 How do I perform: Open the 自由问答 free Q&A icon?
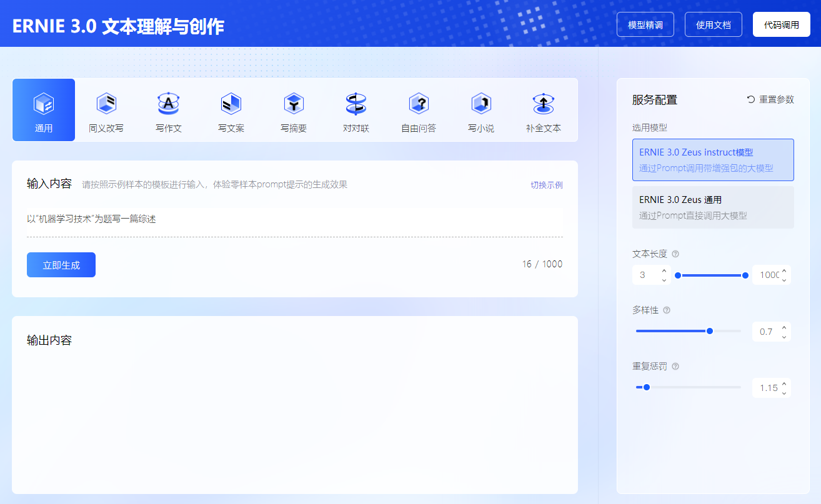tap(419, 104)
